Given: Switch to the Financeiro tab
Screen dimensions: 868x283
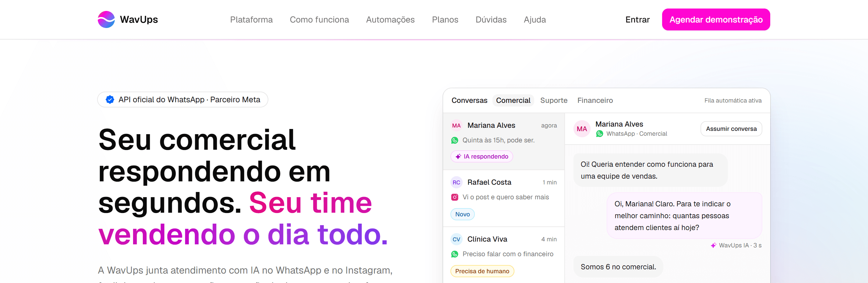Looking at the screenshot, I should pyautogui.click(x=595, y=101).
